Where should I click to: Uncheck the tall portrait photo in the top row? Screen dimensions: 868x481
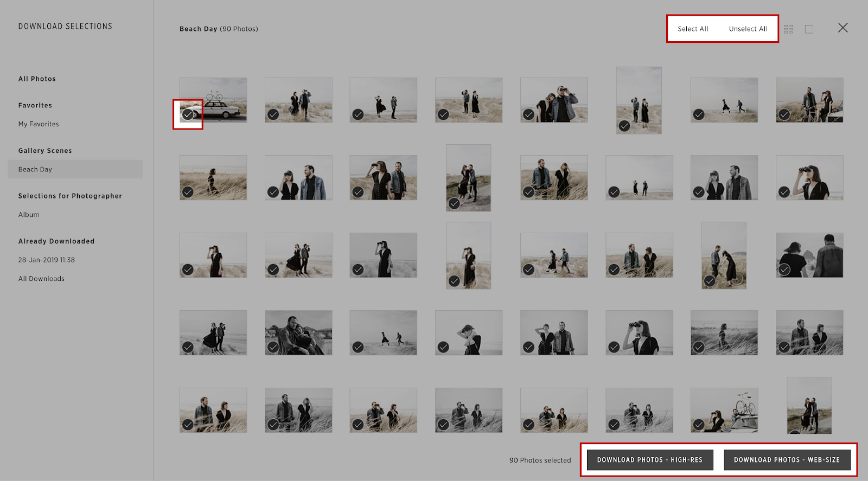(x=624, y=126)
